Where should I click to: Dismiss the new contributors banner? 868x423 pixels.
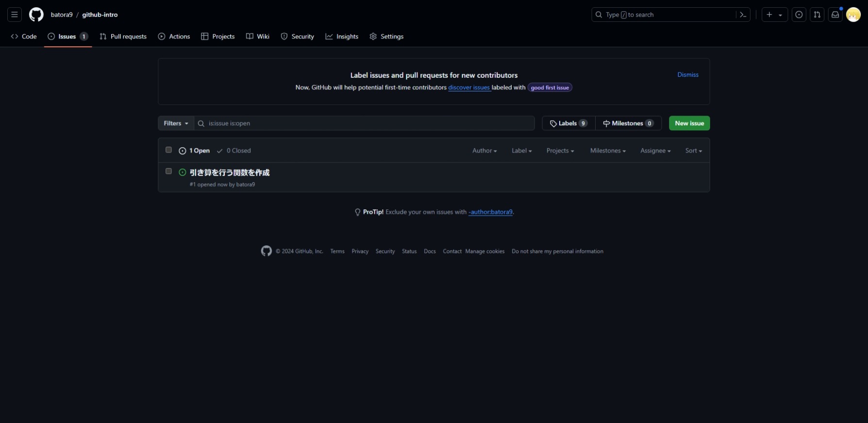687,75
